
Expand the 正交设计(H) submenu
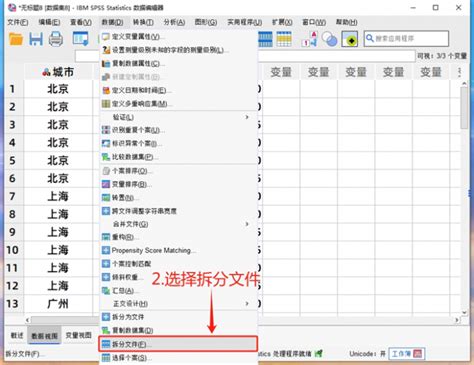179,304
